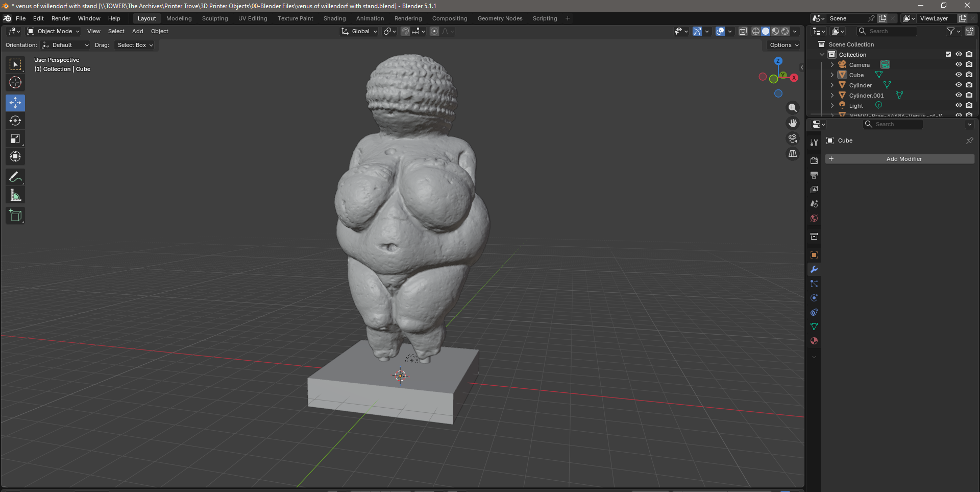This screenshot has height=492, width=980.
Task: Activate the Scale tool
Action: pos(15,138)
